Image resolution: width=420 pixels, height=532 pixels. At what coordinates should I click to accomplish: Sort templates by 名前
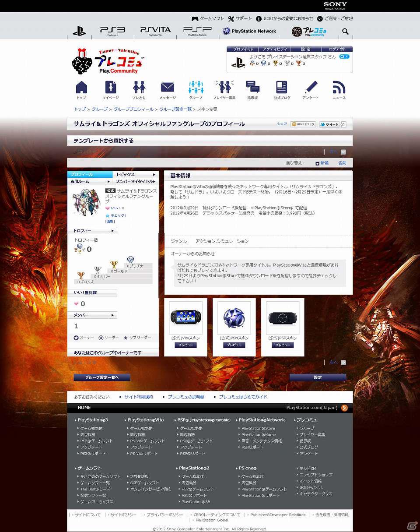[342, 163]
